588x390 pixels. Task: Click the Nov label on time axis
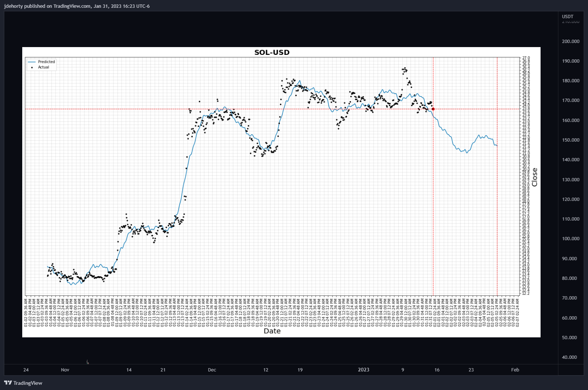[x=65, y=370]
